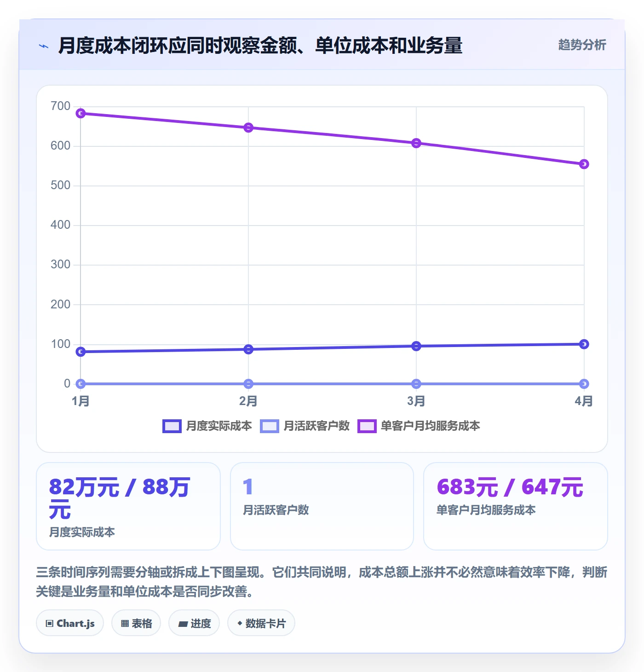The image size is (644, 672).
Task: Select the 表格 tag chip
Action: [x=136, y=623]
